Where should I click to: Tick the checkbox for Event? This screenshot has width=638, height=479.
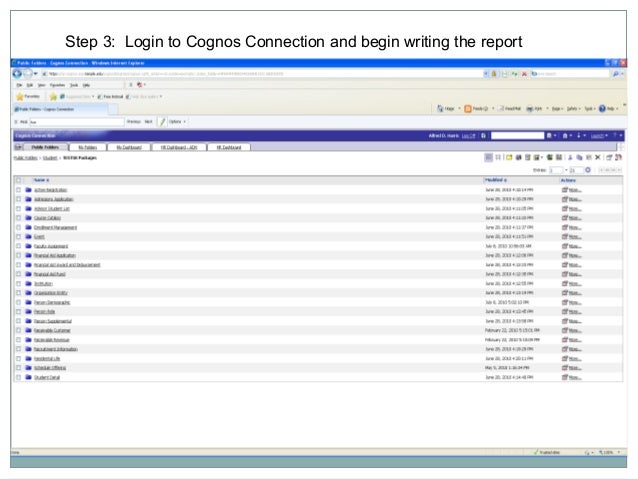18,236
